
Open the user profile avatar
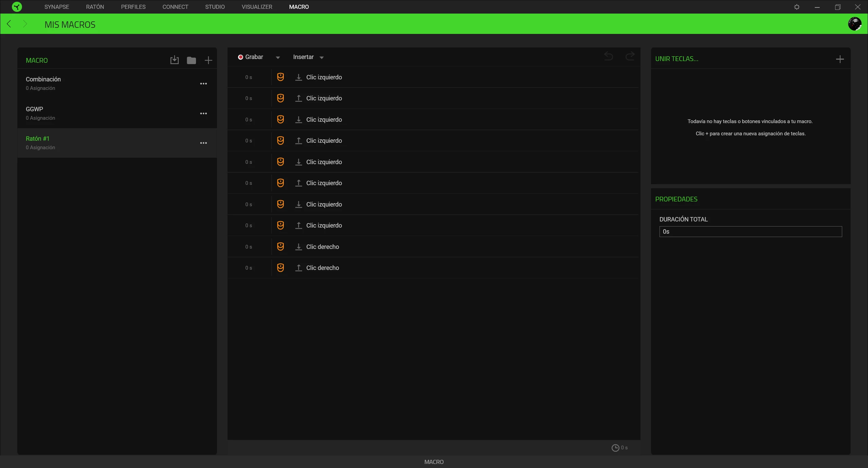pos(855,24)
